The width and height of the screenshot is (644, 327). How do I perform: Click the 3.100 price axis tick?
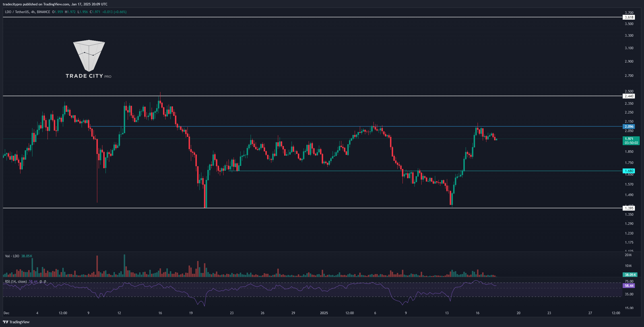coord(629,48)
